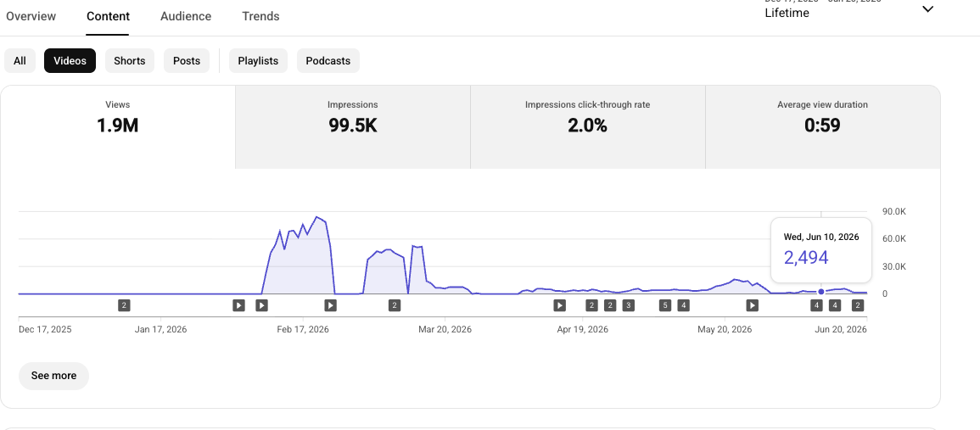Select the Videos filter chip
Image resolution: width=980 pixels, height=430 pixels.
(70, 60)
